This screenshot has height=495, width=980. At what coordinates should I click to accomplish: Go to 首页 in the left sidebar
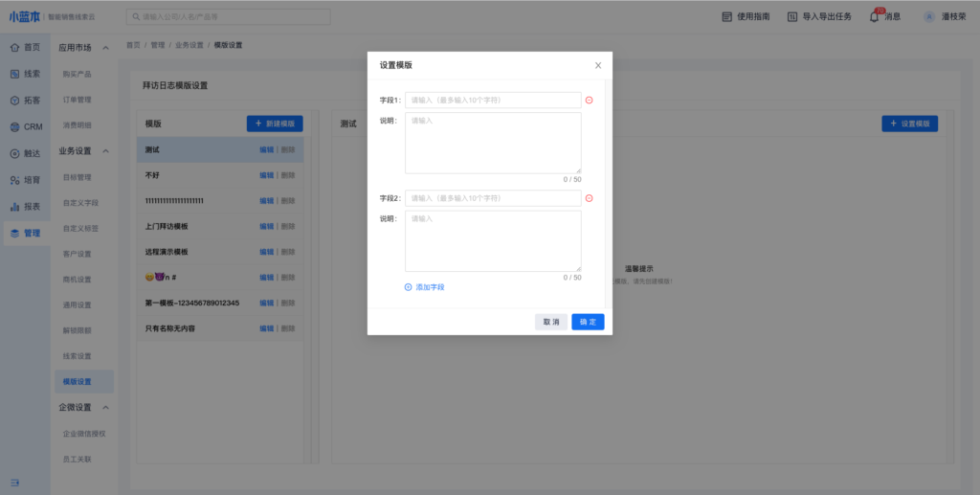point(25,47)
